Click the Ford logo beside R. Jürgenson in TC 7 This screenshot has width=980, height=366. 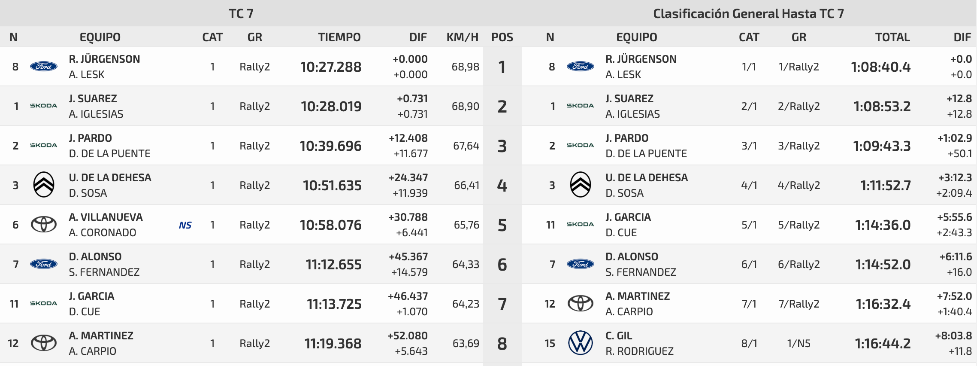pyautogui.click(x=44, y=67)
